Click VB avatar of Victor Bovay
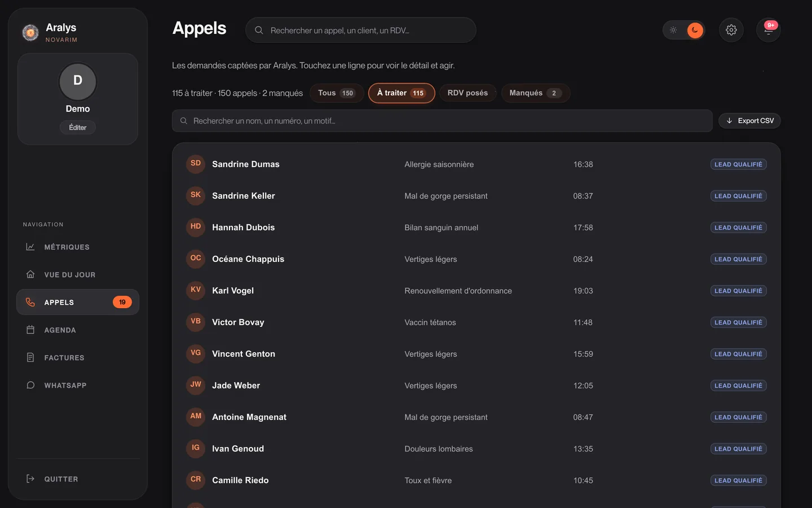Viewport: 812px width, 508px height. 196,322
